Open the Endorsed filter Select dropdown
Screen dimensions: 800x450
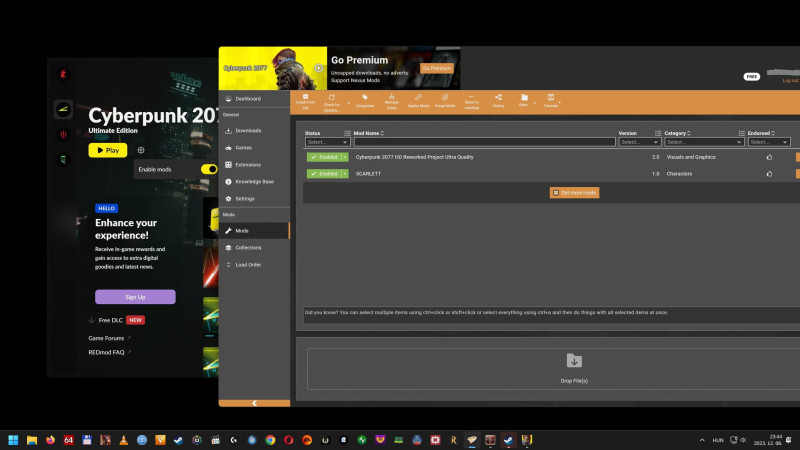(x=769, y=142)
